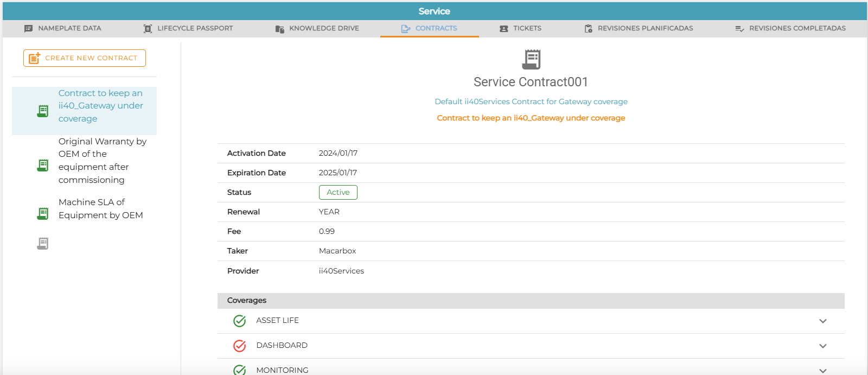Click the Activation Date label
The height and width of the screenshot is (375, 868).
point(256,153)
